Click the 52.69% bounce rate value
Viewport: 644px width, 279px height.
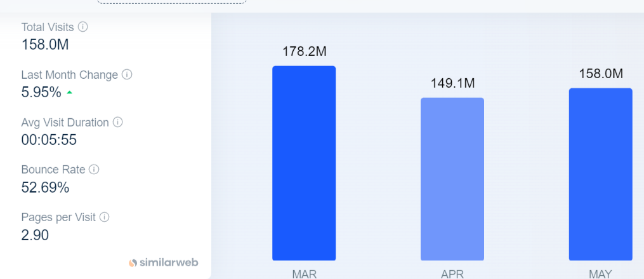tap(45, 187)
